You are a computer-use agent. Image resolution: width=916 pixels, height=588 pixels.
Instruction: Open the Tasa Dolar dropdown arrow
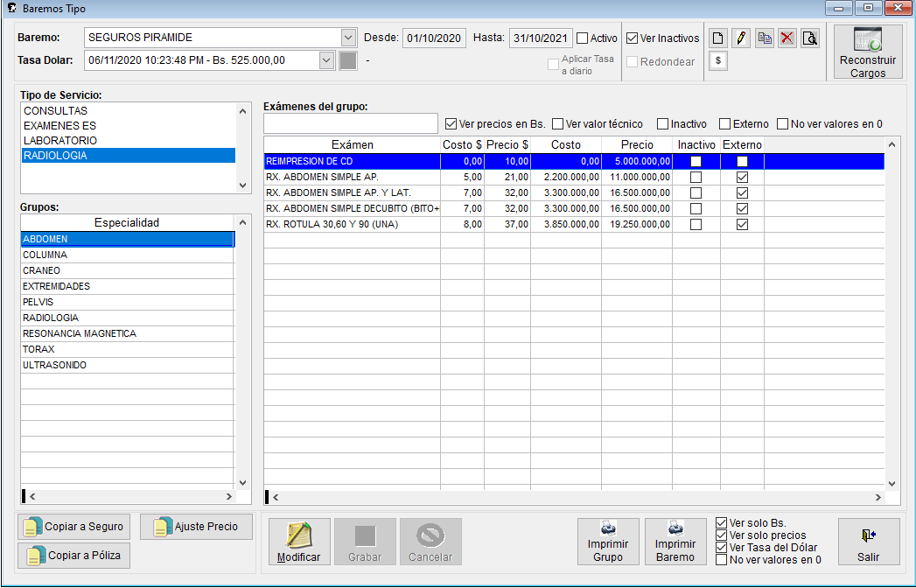[326, 60]
